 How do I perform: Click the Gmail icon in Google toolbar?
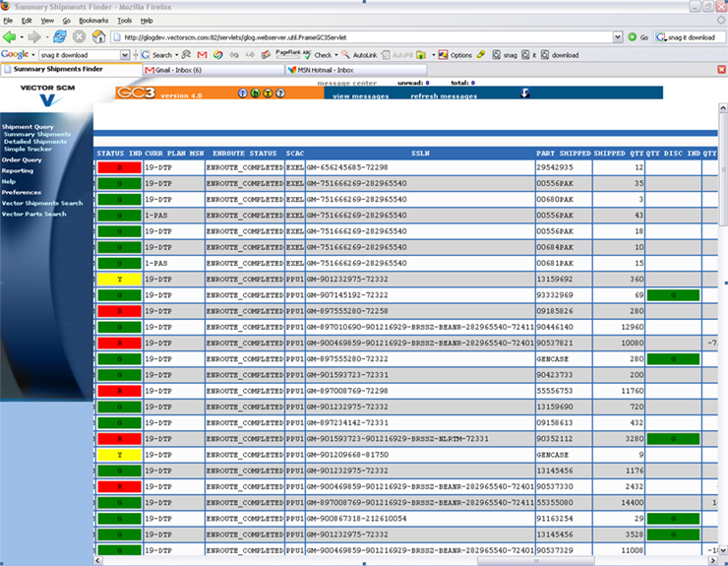(x=202, y=55)
